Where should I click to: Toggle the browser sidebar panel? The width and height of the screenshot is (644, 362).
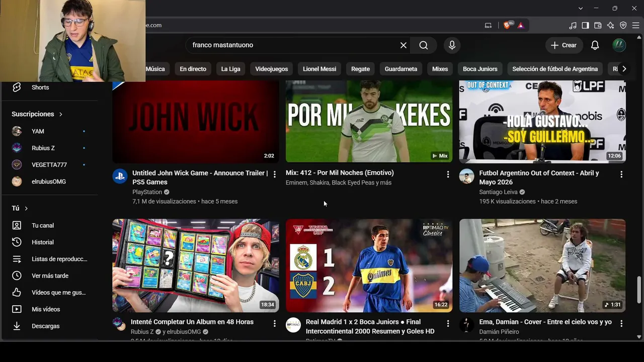585,25
